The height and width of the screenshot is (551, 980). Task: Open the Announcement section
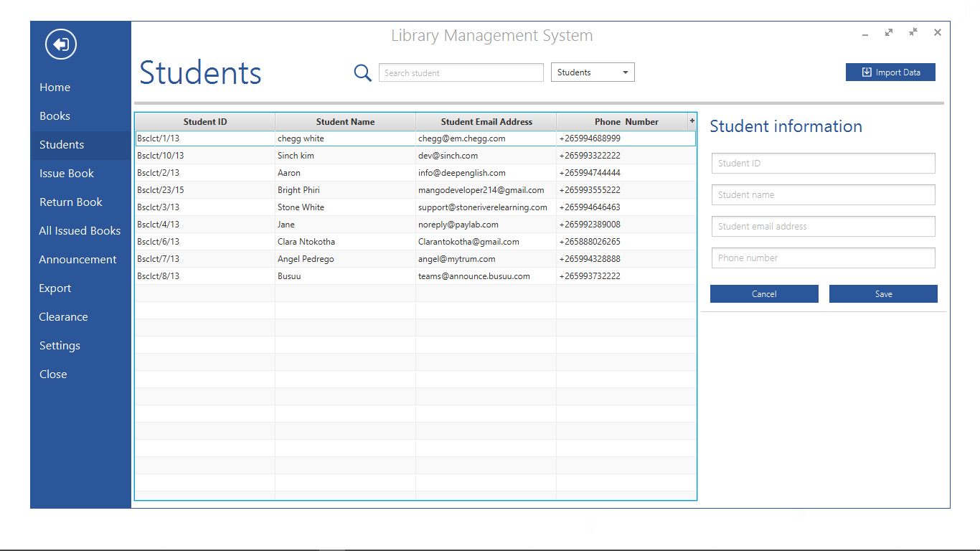coord(77,259)
